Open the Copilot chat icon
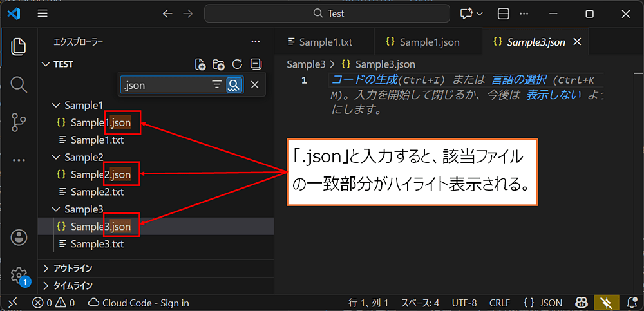The image size is (644, 311). click(466, 14)
